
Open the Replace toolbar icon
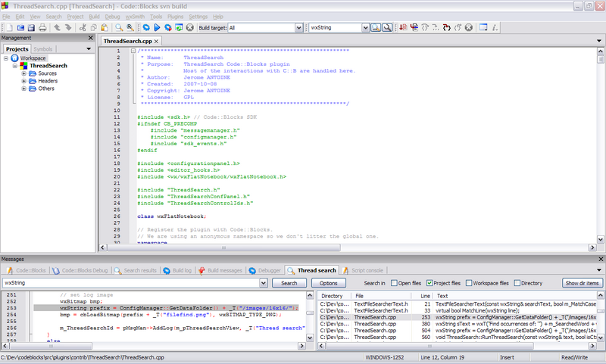[x=130, y=27]
